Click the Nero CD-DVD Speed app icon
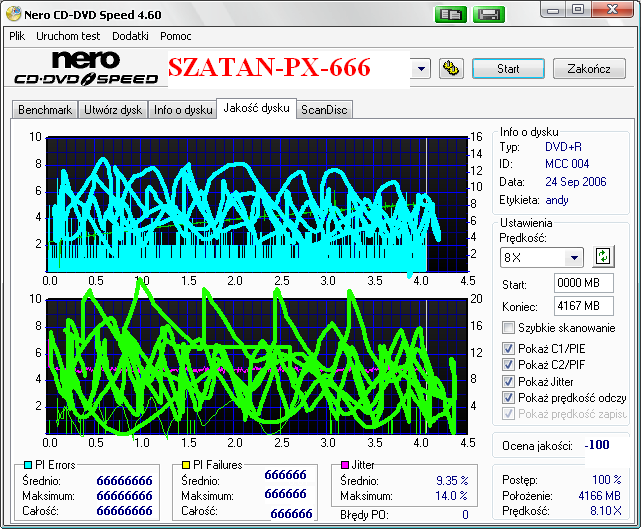Viewport: 641px width, 529px height. [14, 14]
